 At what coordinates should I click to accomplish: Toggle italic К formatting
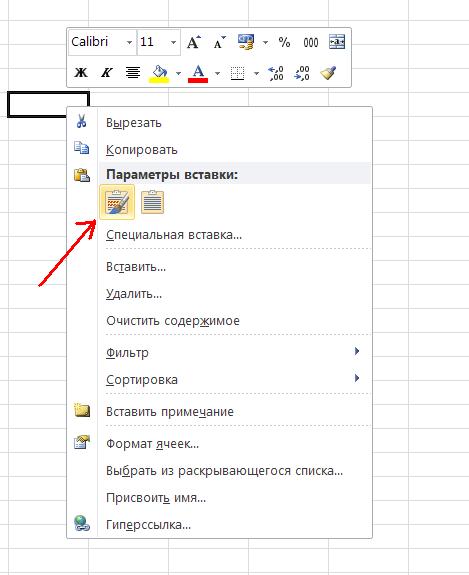[106, 73]
